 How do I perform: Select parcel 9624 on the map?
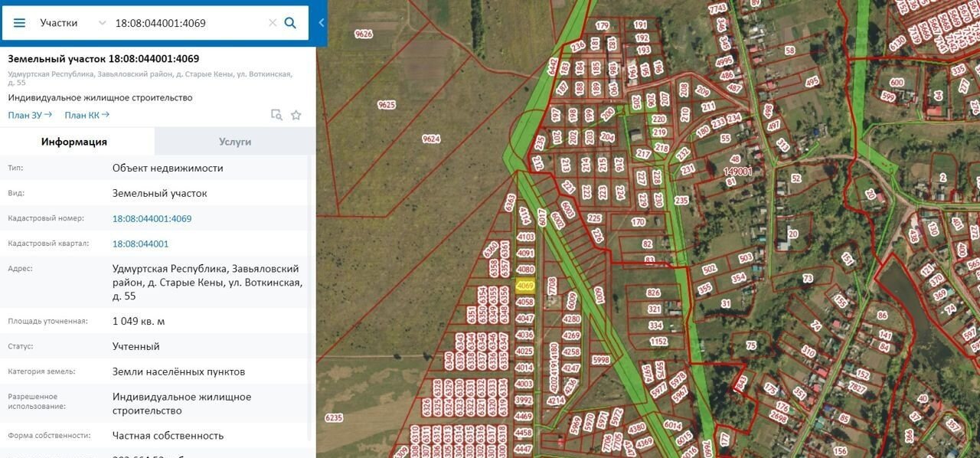pos(431,139)
